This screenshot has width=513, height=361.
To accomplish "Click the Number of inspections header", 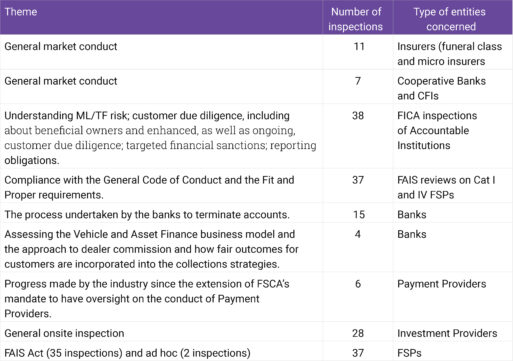I will [356, 19].
